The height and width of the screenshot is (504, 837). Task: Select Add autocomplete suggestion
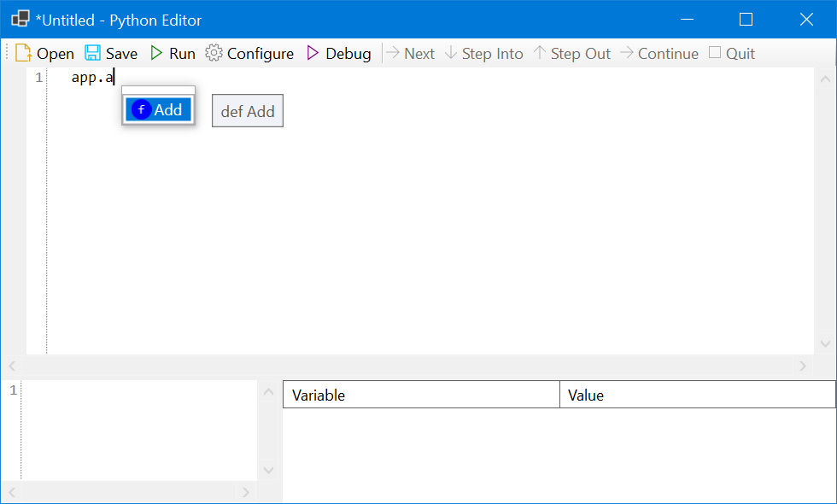[x=158, y=109]
